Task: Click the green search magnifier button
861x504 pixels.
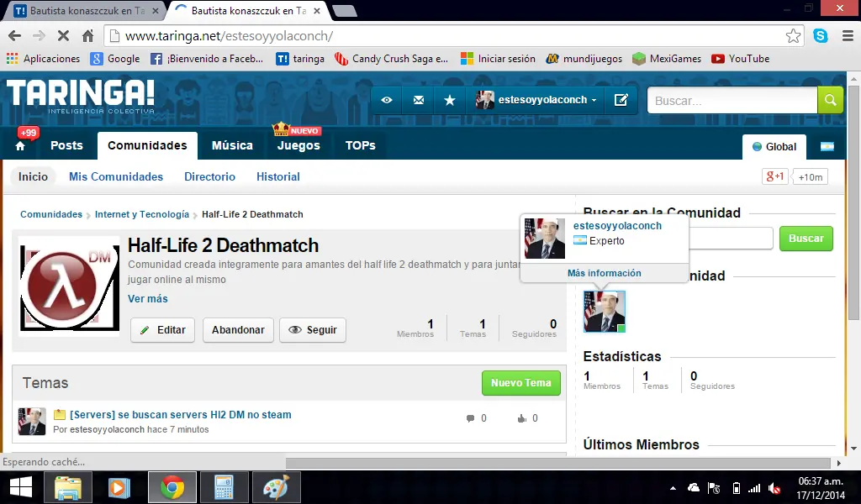Action: coord(830,100)
